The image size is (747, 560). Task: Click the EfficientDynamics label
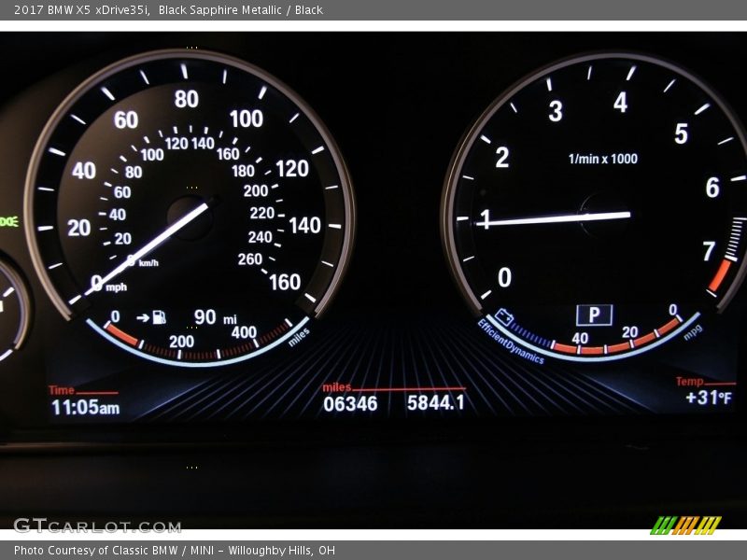pyautogui.click(x=510, y=342)
